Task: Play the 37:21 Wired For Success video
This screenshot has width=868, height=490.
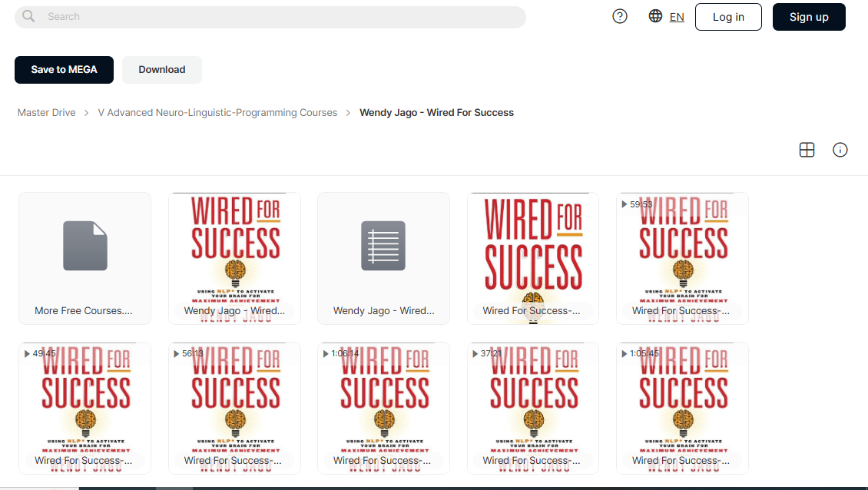Action: tap(533, 408)
